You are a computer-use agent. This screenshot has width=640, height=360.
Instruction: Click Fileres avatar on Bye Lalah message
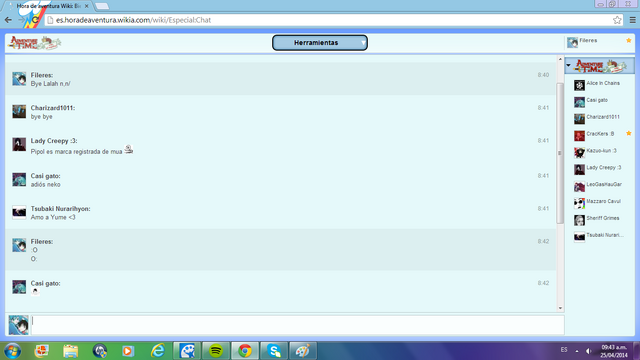coord(19,78)
